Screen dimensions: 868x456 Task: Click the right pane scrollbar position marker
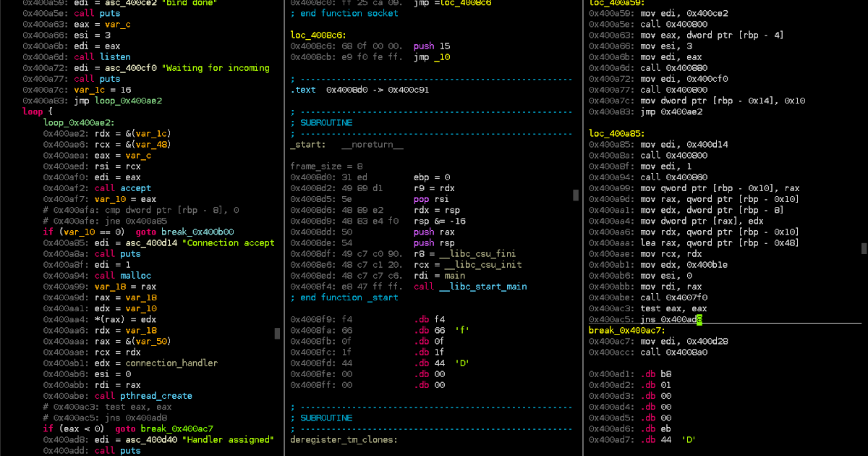(x=864, y=249)
